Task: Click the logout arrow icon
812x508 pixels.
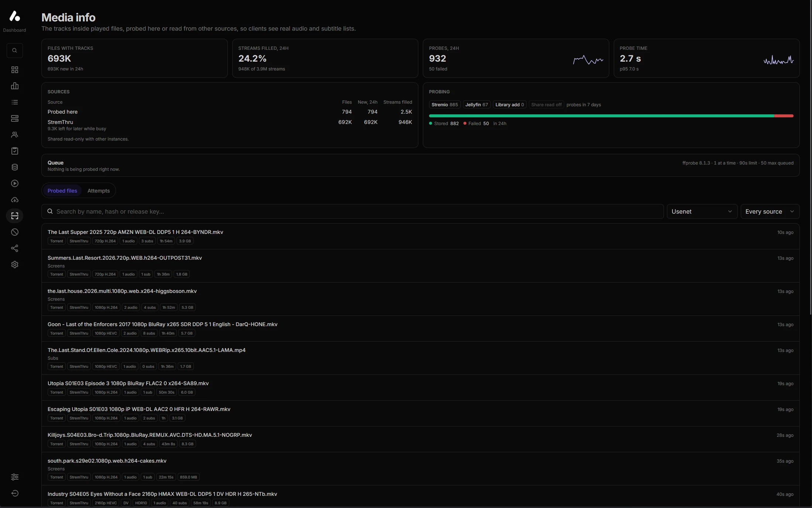Action: coord(15,493)
